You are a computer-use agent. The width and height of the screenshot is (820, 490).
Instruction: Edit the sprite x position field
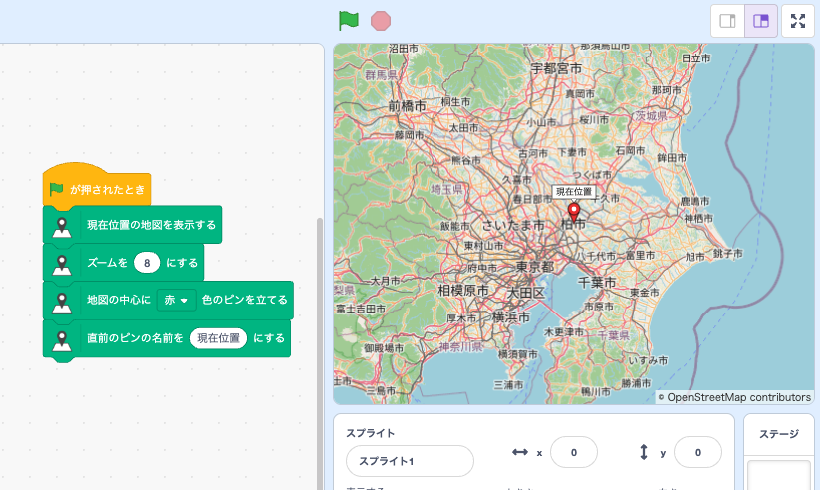click(574, 452)
